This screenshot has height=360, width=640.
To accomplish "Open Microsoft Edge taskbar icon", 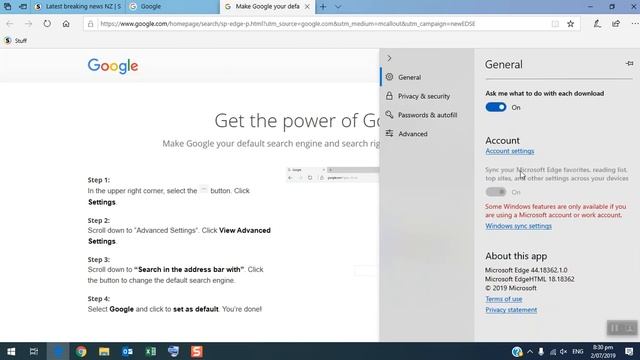I will point(58,351).
